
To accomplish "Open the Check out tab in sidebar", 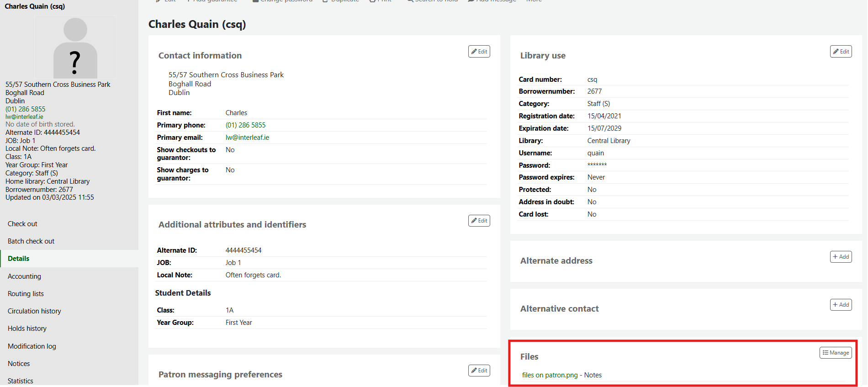I will click(22, 224).
